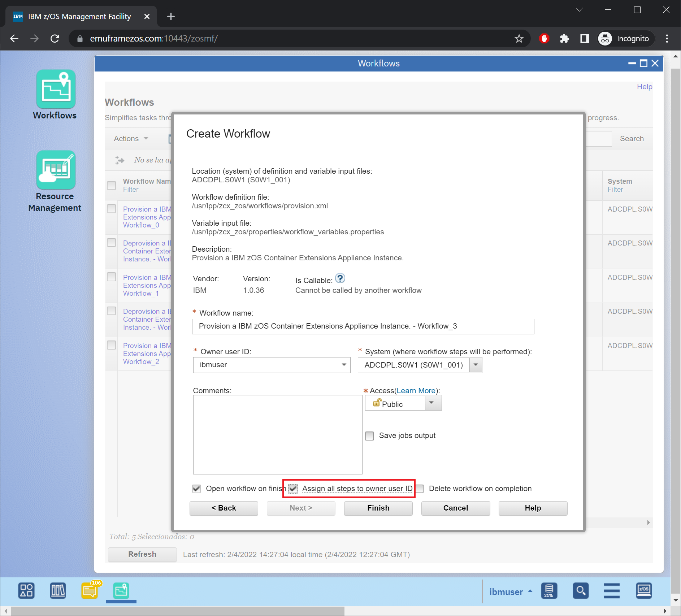Click the Refresh button

(142, 554)
